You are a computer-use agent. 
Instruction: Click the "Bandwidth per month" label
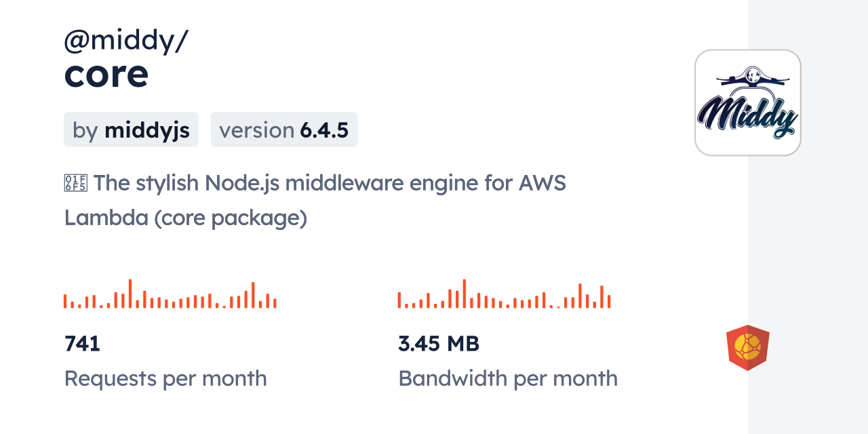click(x=508, y=378)
